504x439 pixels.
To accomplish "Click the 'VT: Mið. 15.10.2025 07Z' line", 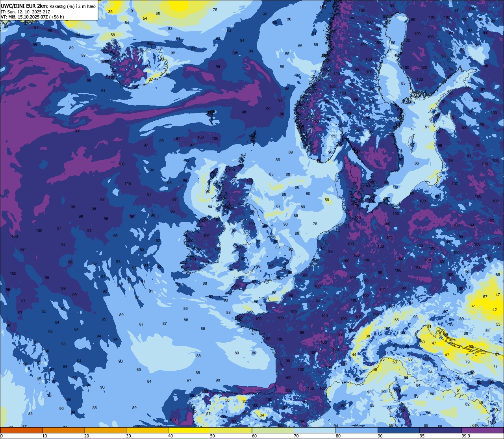I will [x=24, y=17].
